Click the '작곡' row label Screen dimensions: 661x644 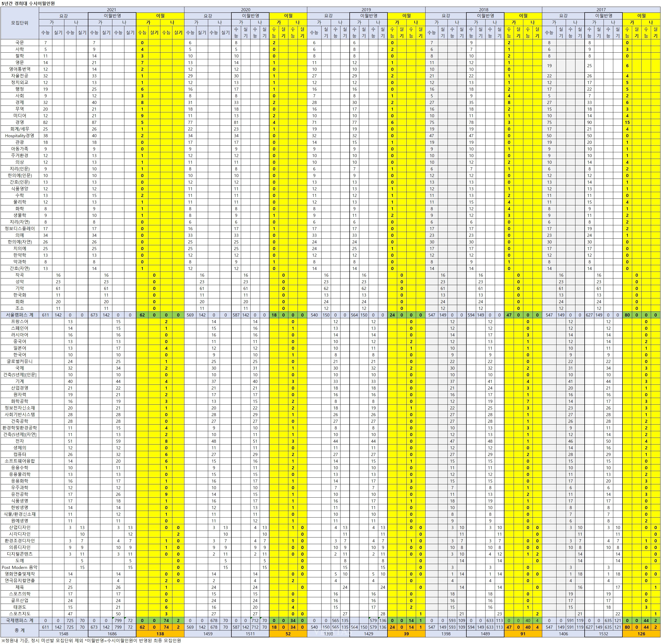click(x=20, y=275)
